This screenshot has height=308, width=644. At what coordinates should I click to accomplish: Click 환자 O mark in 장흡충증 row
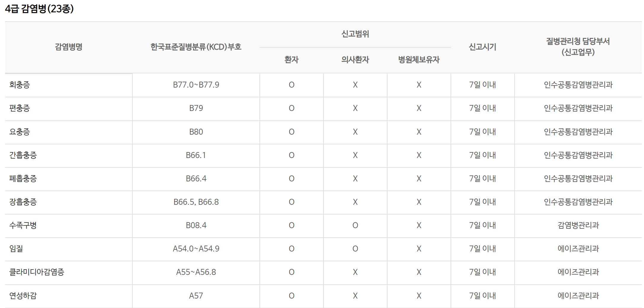291,202
